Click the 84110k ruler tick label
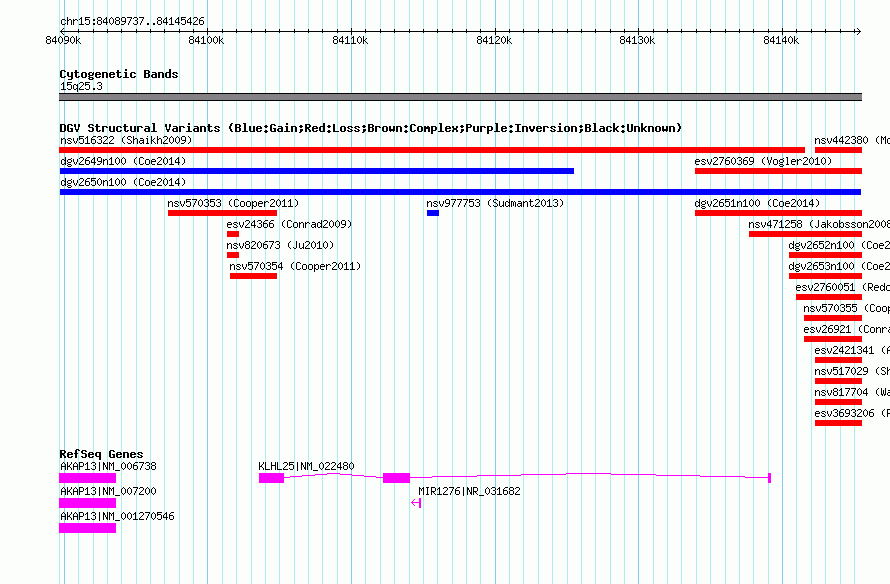This screenshot has height=584, width=890. (x=350, y=40)
